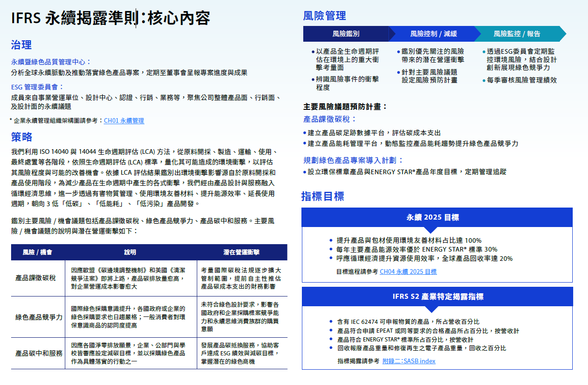Viewport: 588px width, 385px height.
Task: Click the bullet starting 含有 IEC 62474
Action: click(404, 322)
